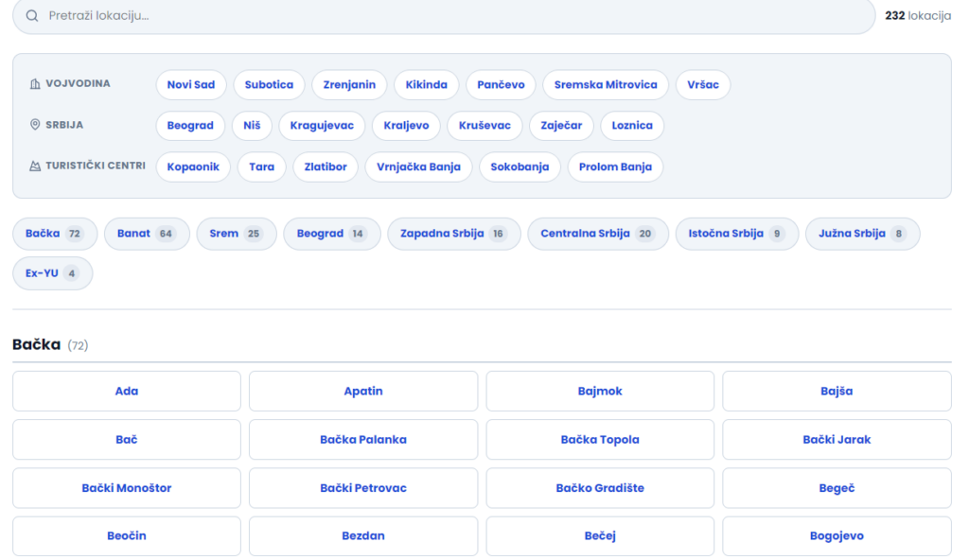Screen dimensions: 969x560
Task: Click the Vojvodina building icon
Action: (x=36, y=84)
